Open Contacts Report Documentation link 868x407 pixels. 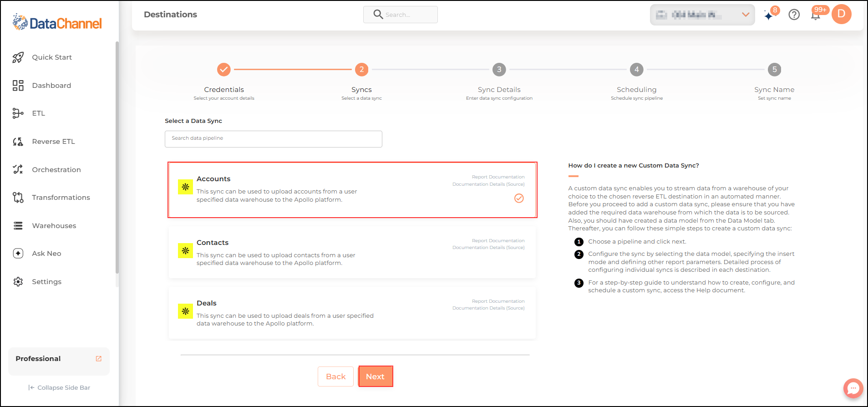(x=498, y=241)
